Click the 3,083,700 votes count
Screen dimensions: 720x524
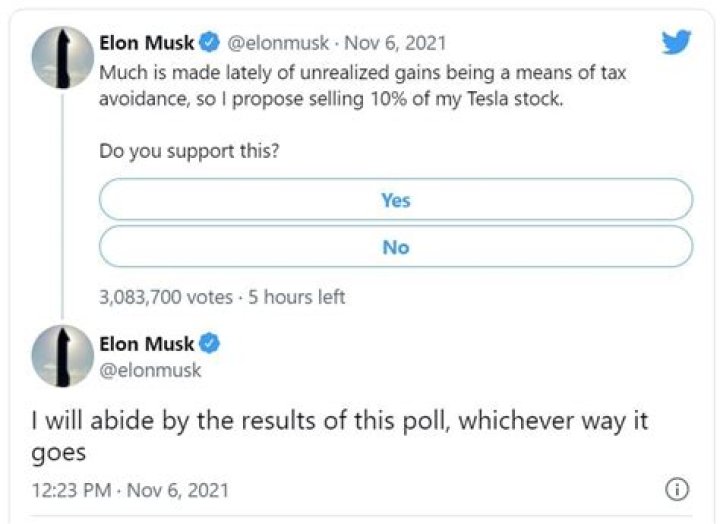[x=164, y=297]
